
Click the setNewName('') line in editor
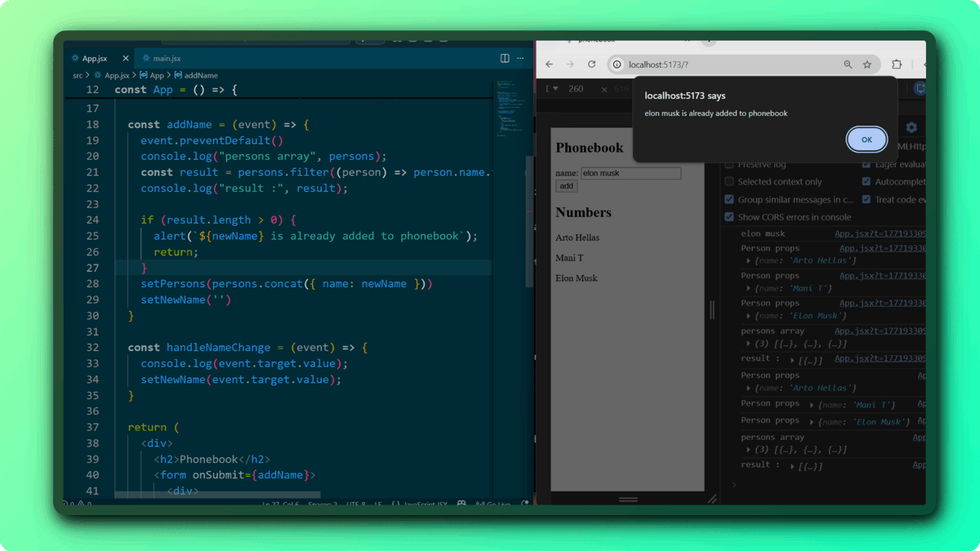click(186, 300)
